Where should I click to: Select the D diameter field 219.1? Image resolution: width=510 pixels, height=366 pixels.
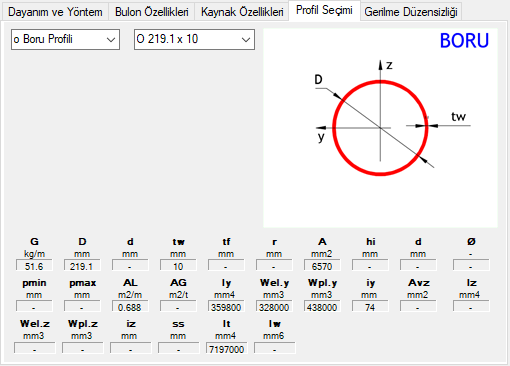[x=82, y=266]
